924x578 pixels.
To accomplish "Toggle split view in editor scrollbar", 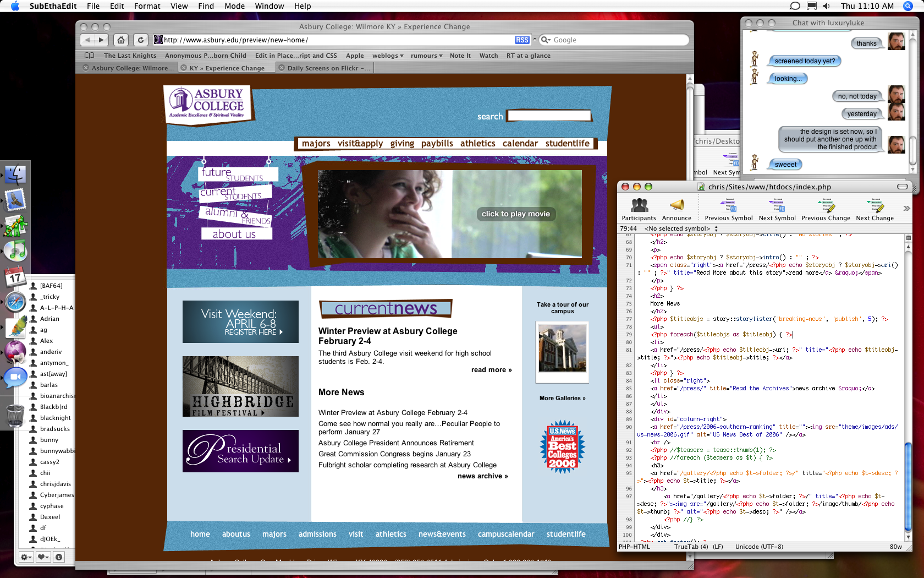I will click(x=909, y=238).
